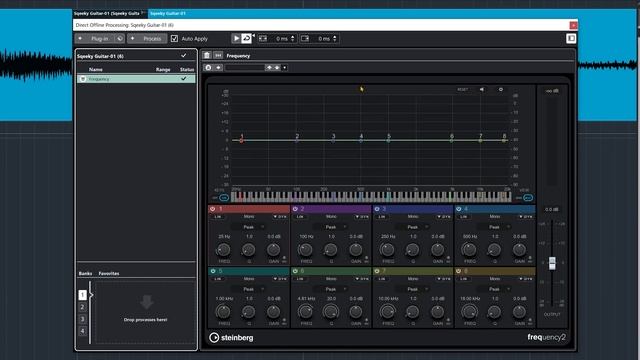This screenshot has height=360, width=640.
Task: Select EQ node 5 on the graph
Action: pos(389,140)
